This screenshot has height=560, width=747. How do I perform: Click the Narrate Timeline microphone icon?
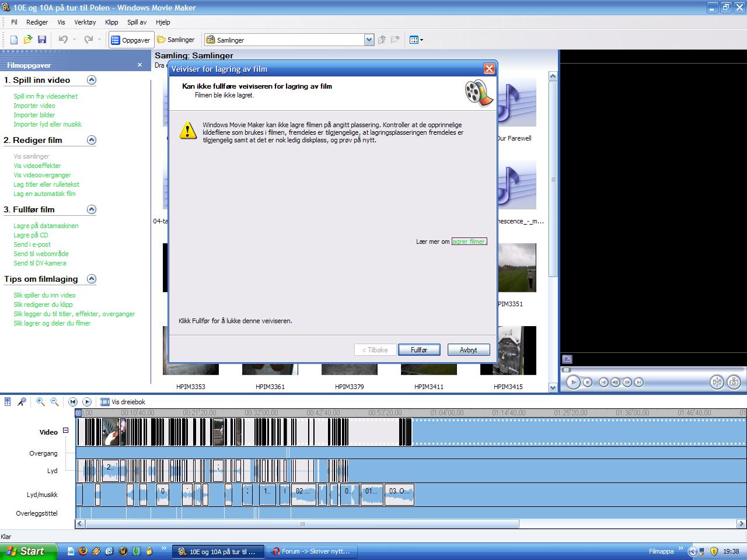(22, 401)
